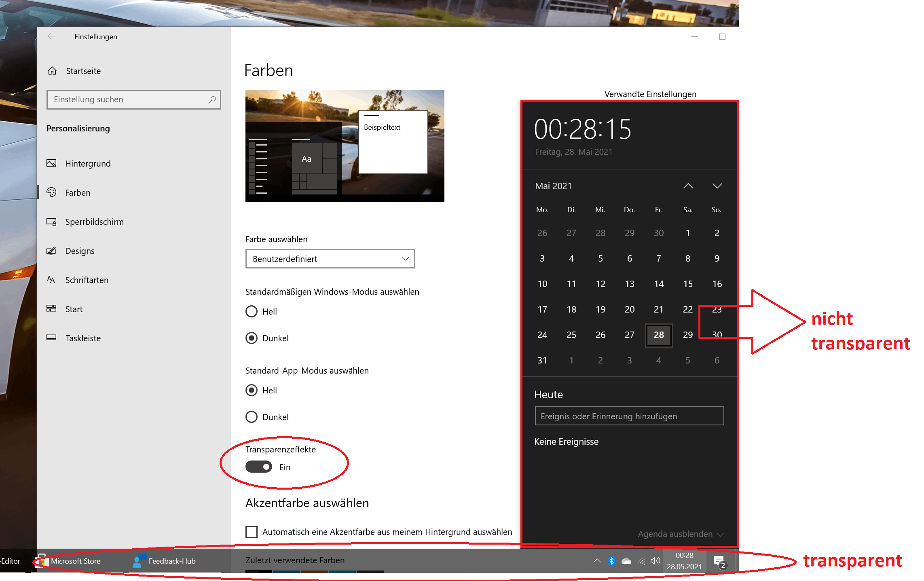
Task: Select day 15 in the calendar
Action: click(x=687, y=284)
